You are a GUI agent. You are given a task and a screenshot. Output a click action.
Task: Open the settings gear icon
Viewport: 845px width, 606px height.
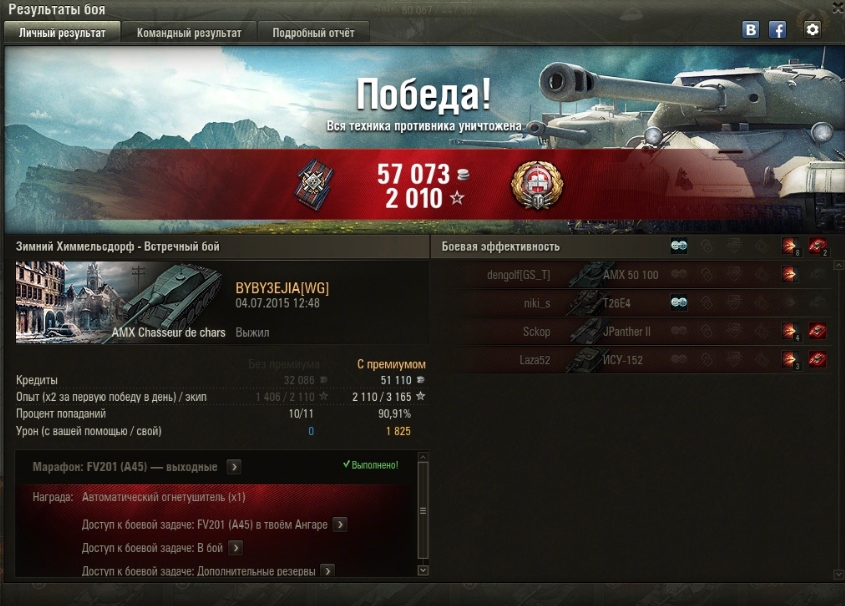[x=812, y=29]
